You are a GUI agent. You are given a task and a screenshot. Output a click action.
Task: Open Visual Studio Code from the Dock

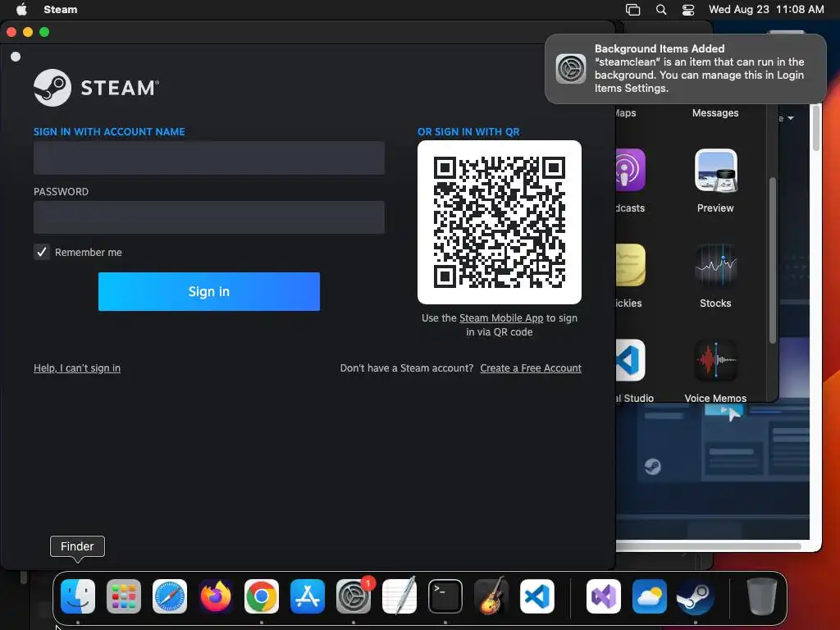click(537, 596)
